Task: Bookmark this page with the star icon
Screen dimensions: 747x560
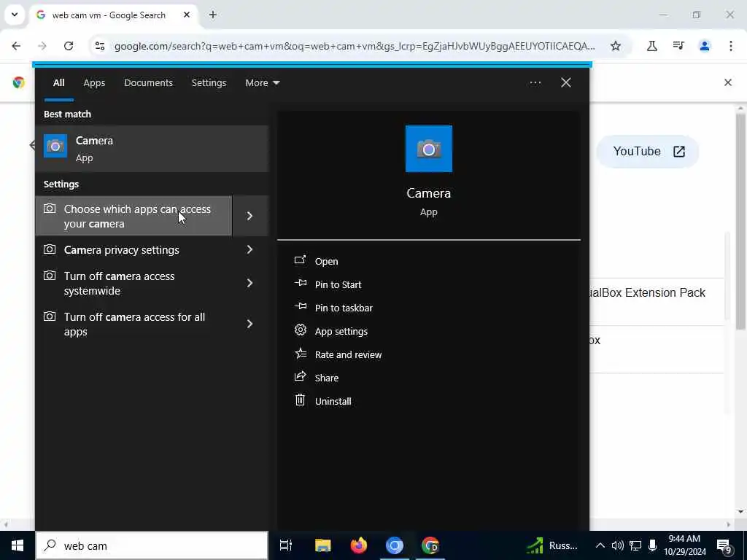Action: point(616,46)
